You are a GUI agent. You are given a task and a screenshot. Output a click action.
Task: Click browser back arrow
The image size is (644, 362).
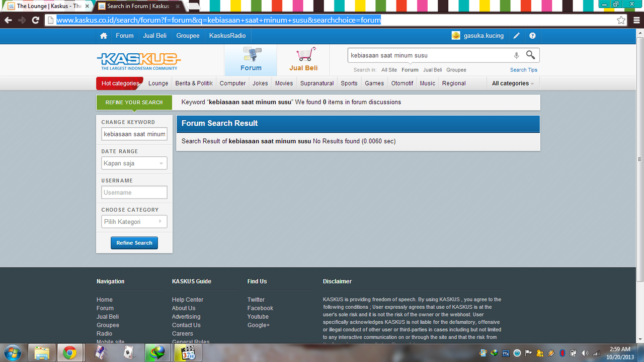(x=8, y=20)
